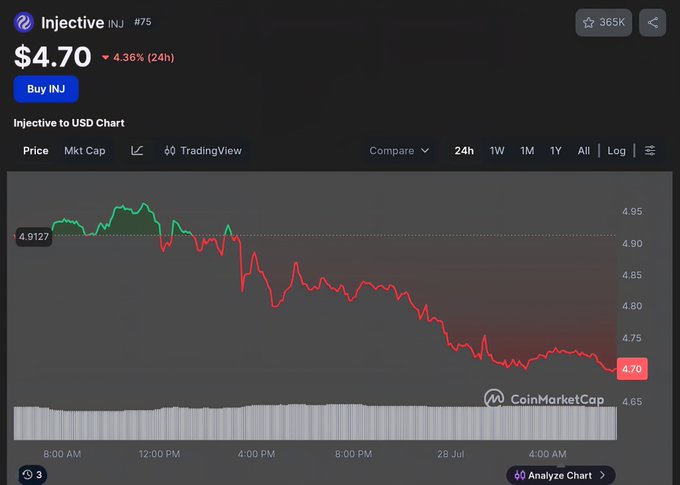Select the All time range

pos(584,151)
